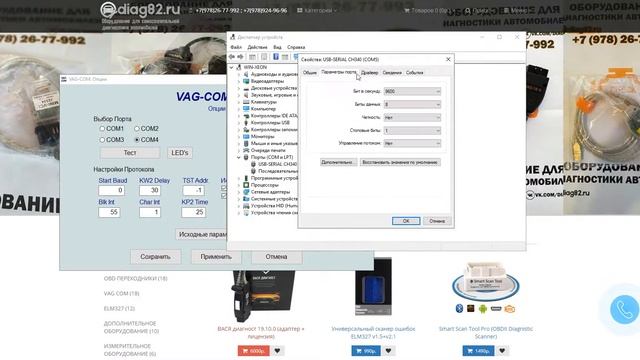
Task: Click the Компьютер category icon
Action: coord(246,109)
